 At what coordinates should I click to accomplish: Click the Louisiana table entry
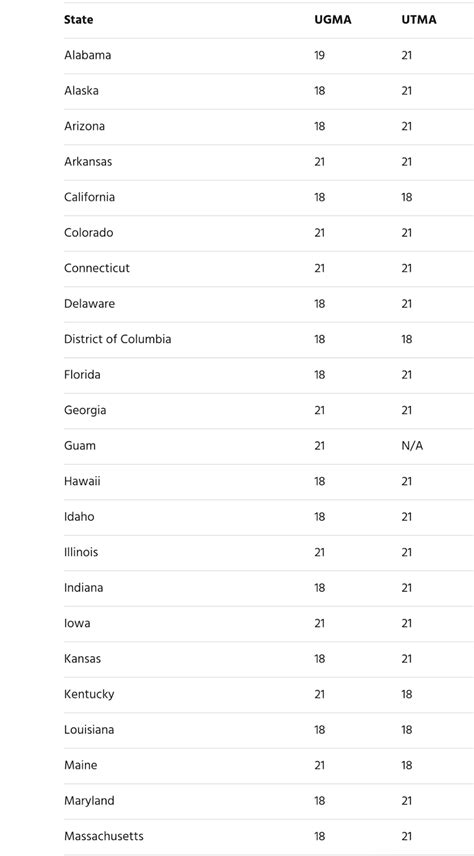pos(89,730)
